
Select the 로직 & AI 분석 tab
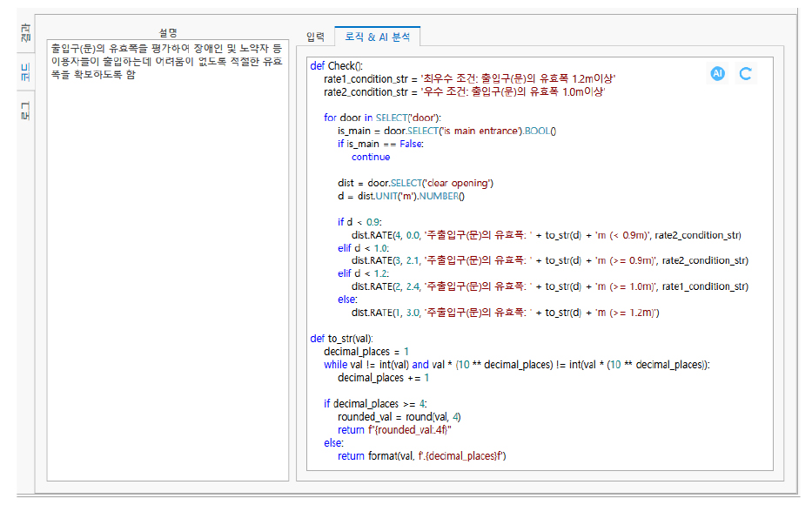[377, 37]
